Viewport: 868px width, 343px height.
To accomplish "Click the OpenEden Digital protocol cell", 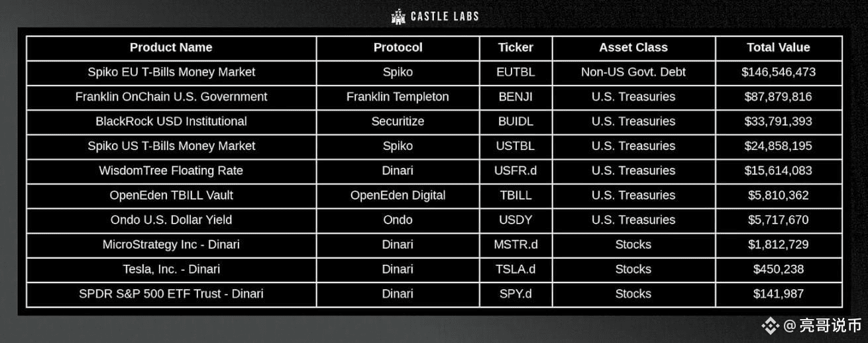I will coord(398,195).
